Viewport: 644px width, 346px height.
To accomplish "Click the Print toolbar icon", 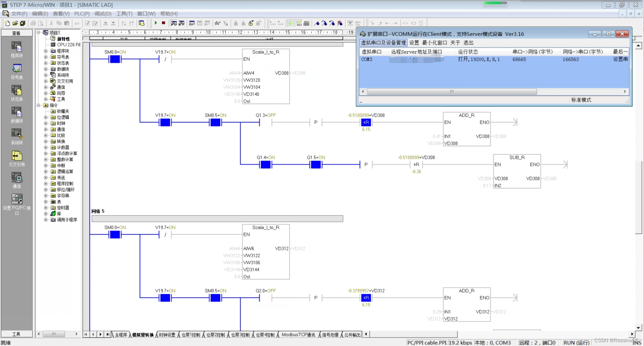I will 33,23.
